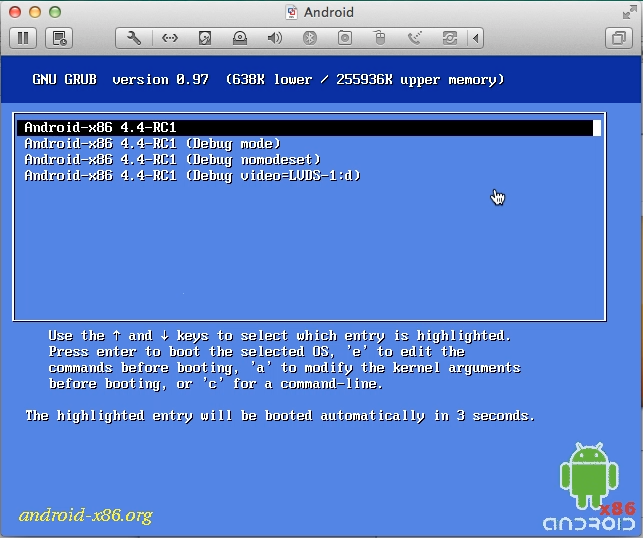This screenshot has width=643, height=538.
Task: Click the USB mouse device icon
Action: 380,38
